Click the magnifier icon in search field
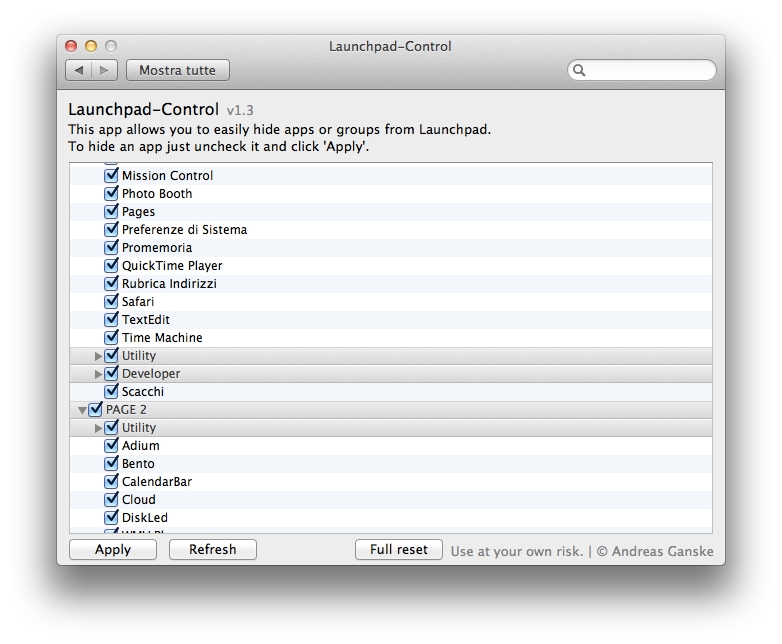Image resolution: width=782 pixels, height=644 pixels. (x=579, y=70)
